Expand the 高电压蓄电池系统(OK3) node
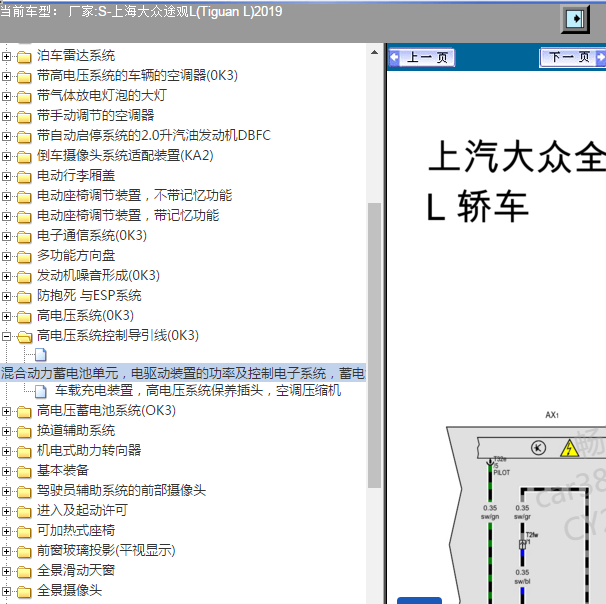 6,411
